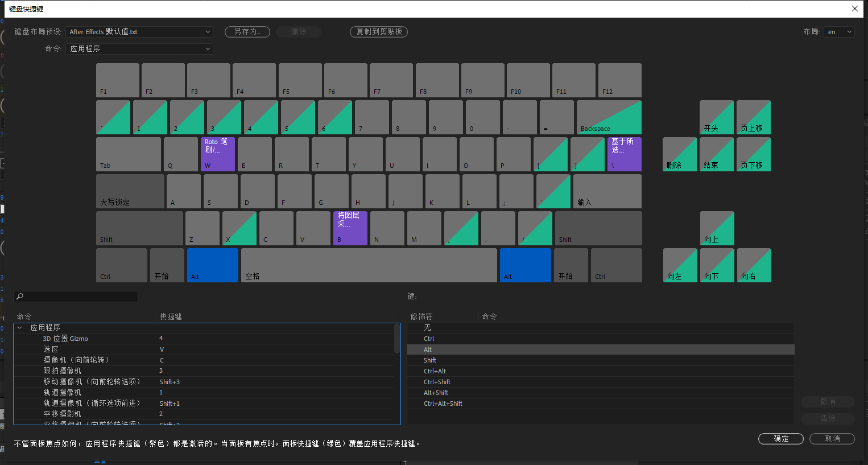Select the Alt modifier row

[601, 349]
